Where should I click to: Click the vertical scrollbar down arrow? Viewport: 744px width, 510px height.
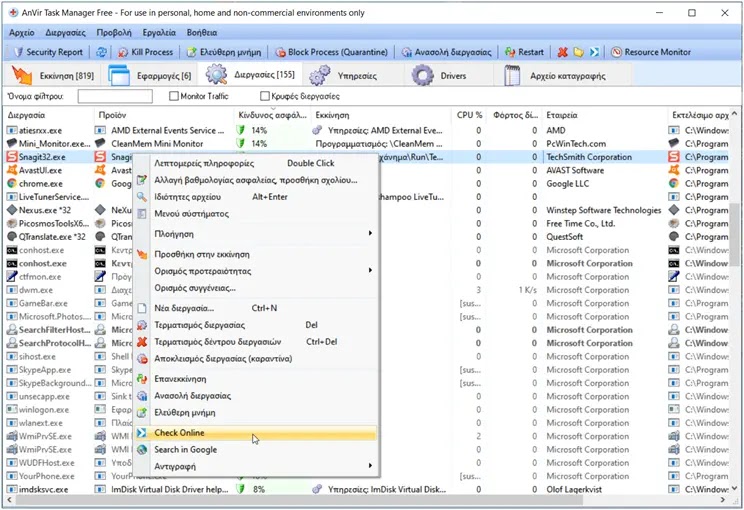click(735, 489)
